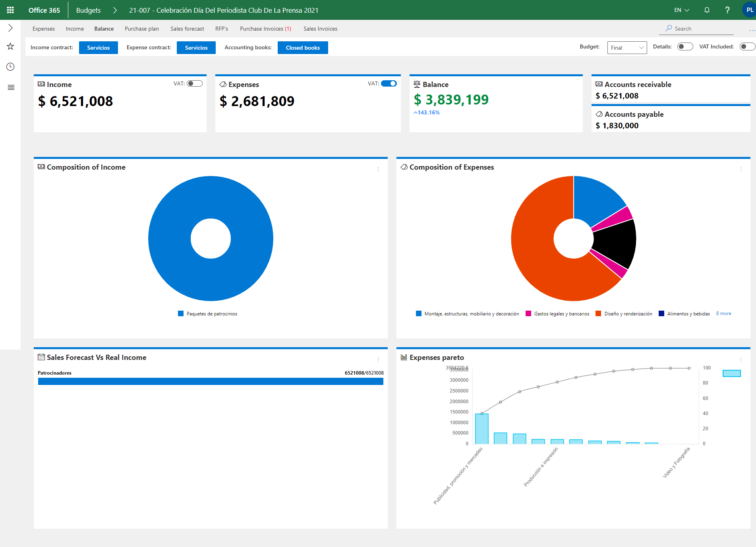Enable VAT on the Income card
This screenshot has width=756, height=547.
195,83
